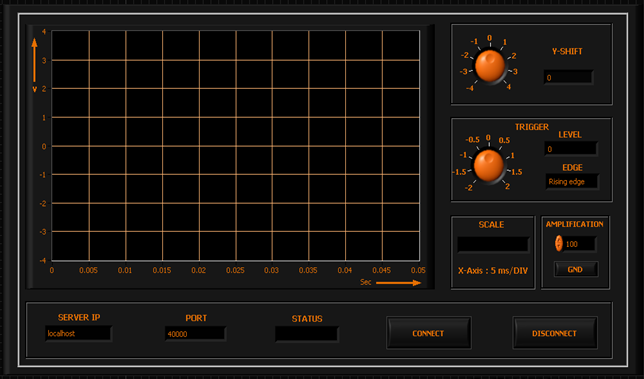
Task: Toggle the GND button
Action: 575,269
